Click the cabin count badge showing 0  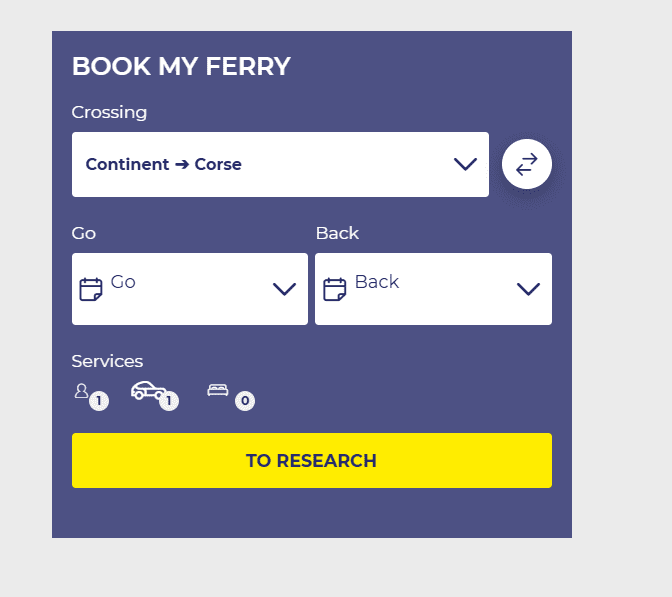[x=245, y=401]
